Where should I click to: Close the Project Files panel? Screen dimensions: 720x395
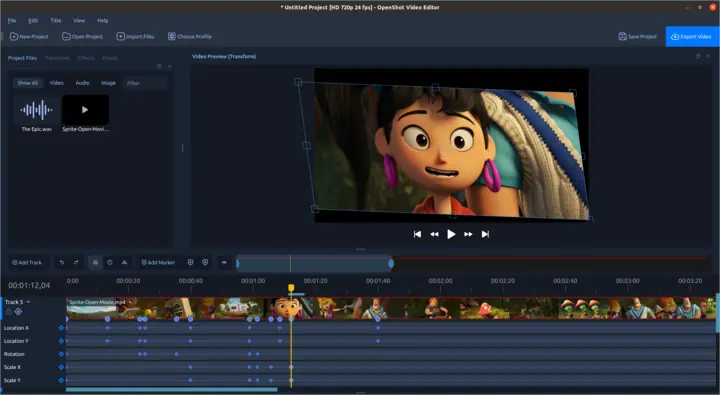coord(169,67)
